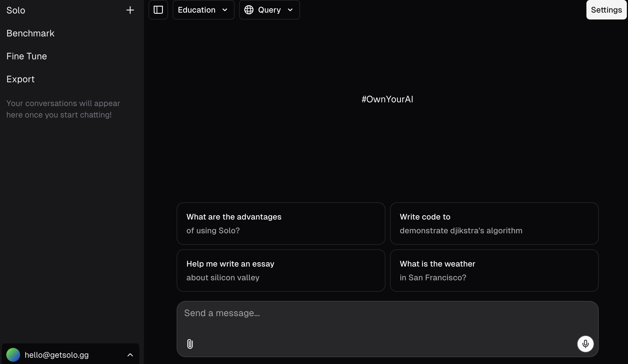This screenshot has width=628, height=364.
Task: Choose 'What are the advantages of using Solo?' suggestion
Action: pyautogui.click(x=281, y=224)
